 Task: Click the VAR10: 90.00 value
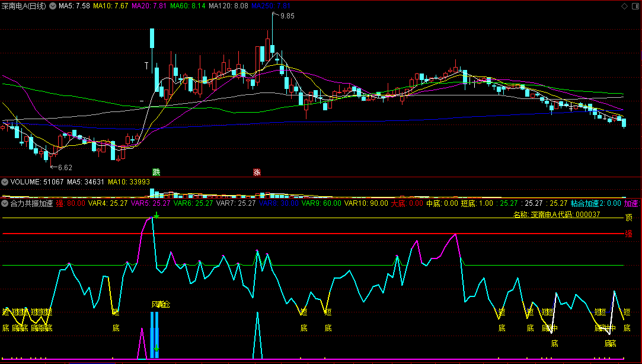click(x=366, y=203)
